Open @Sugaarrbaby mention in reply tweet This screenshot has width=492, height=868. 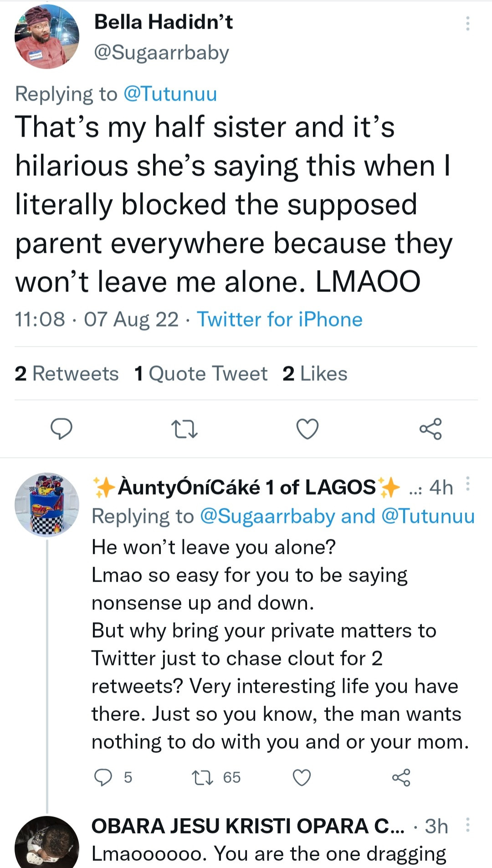[x=268, y=516]
